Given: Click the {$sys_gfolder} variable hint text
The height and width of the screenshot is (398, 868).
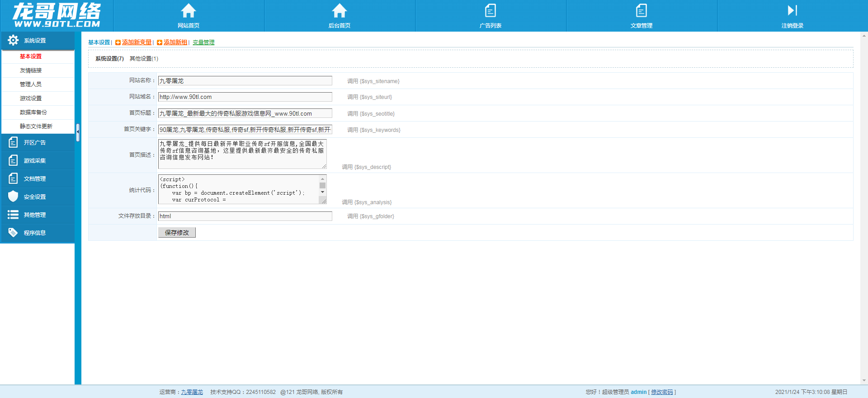Looking at the screenshot, I should click(377, 216).
